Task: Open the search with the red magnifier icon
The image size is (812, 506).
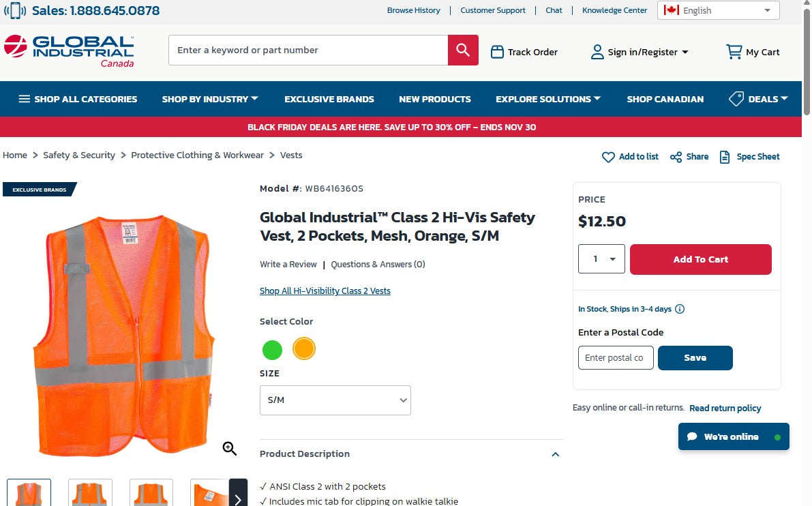Action: (463, 50)
